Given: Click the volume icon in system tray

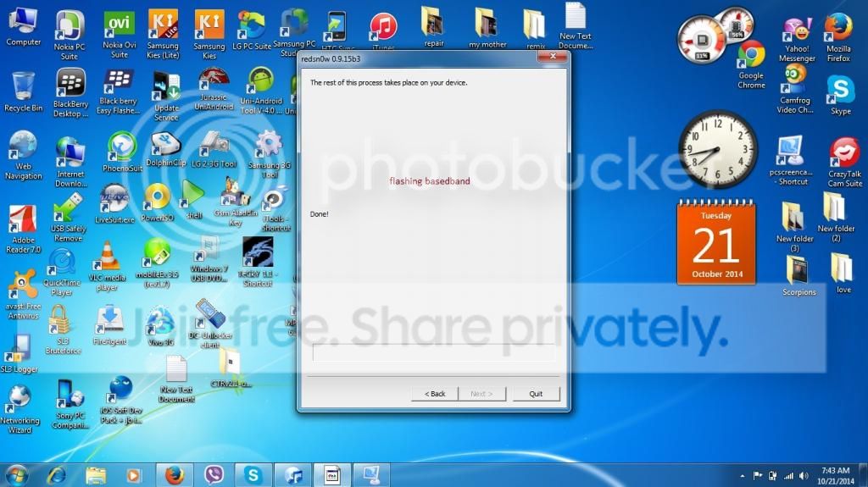Looking at the screenshot, I should (x=805, y=474).
